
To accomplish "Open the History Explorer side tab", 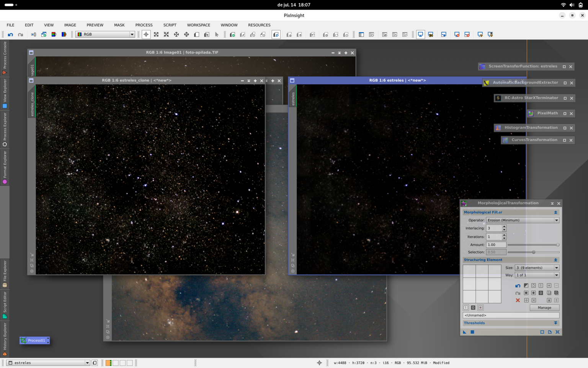I will tap(5, 339).
